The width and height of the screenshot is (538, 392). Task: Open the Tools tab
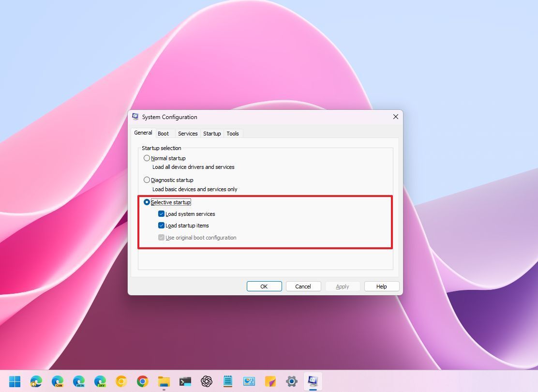[233, 133]
